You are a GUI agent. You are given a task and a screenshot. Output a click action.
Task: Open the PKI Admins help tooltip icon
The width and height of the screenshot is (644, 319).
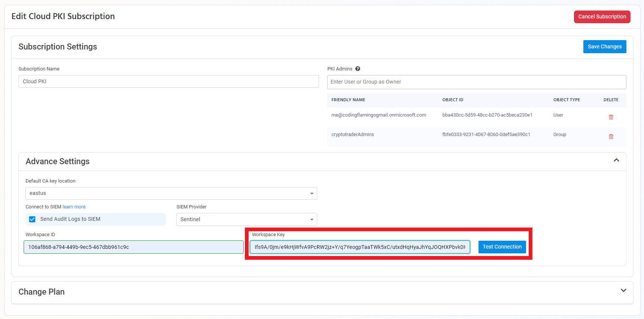358,69
